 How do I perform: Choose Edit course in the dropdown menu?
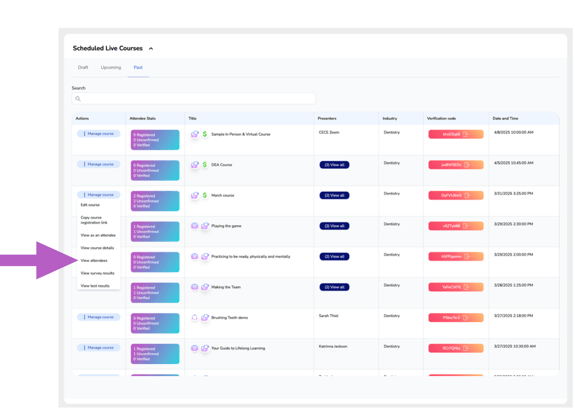90,205
